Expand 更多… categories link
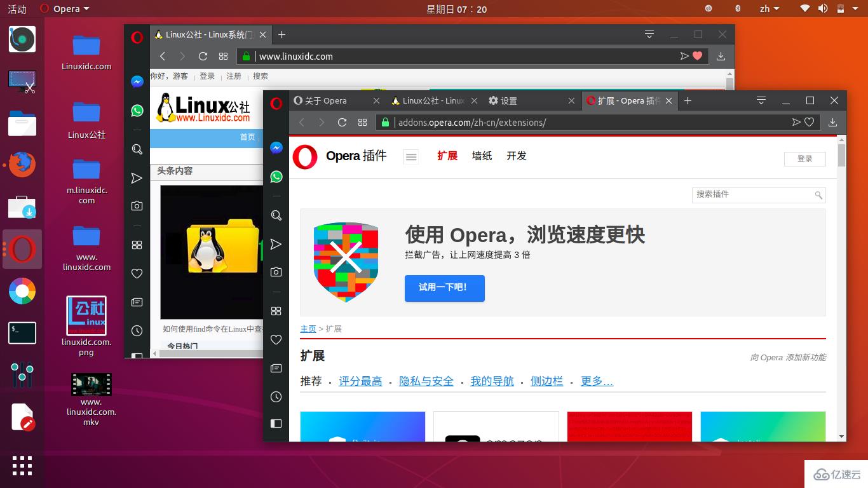The image size is (868, 488). [x=597, y=381]
